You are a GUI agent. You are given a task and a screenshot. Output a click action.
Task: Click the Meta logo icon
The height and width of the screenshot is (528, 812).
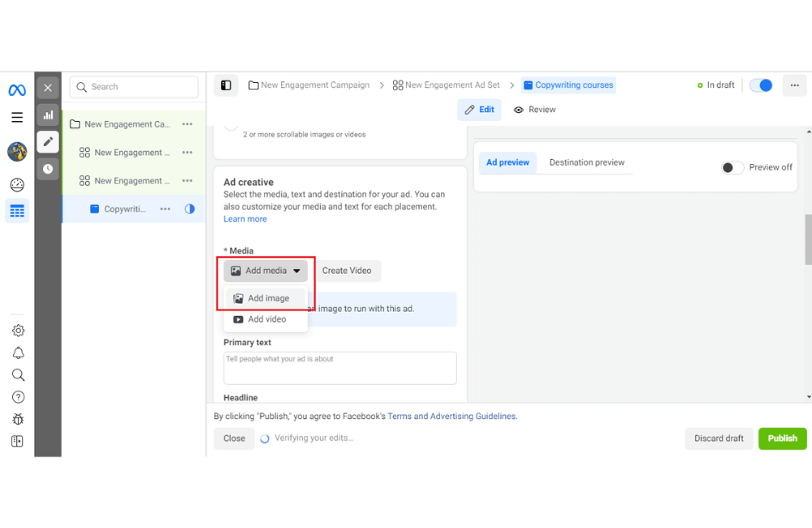[x=17, y=90]
